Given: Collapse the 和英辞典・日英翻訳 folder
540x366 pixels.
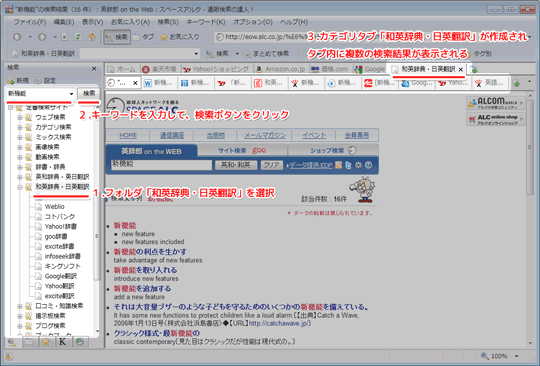Looking at the screenshot, I should pos(19,187).
